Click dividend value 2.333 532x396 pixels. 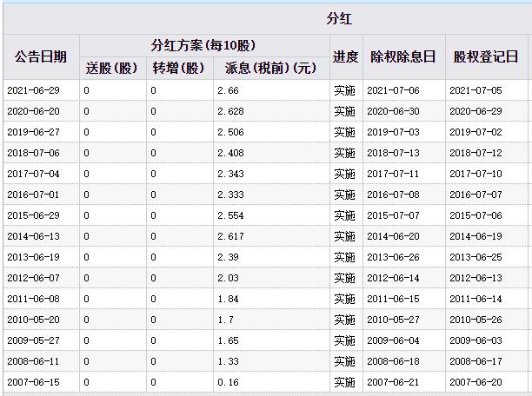[x=230, y=195]
